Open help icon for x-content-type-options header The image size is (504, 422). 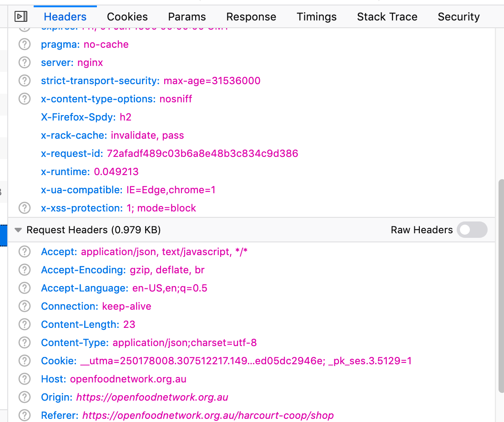[x=25, y=99]
